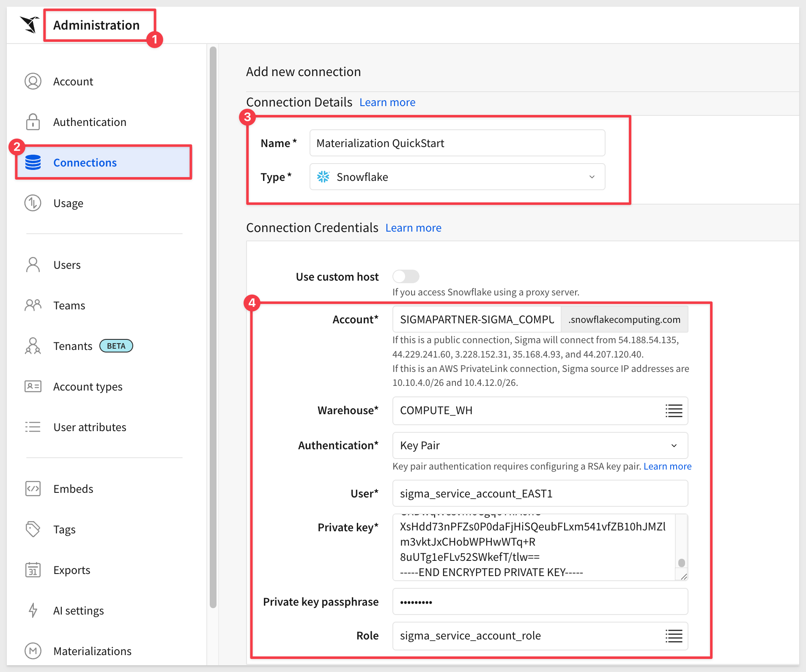
Task: Open the Teams page
Action: pos(69,305)
